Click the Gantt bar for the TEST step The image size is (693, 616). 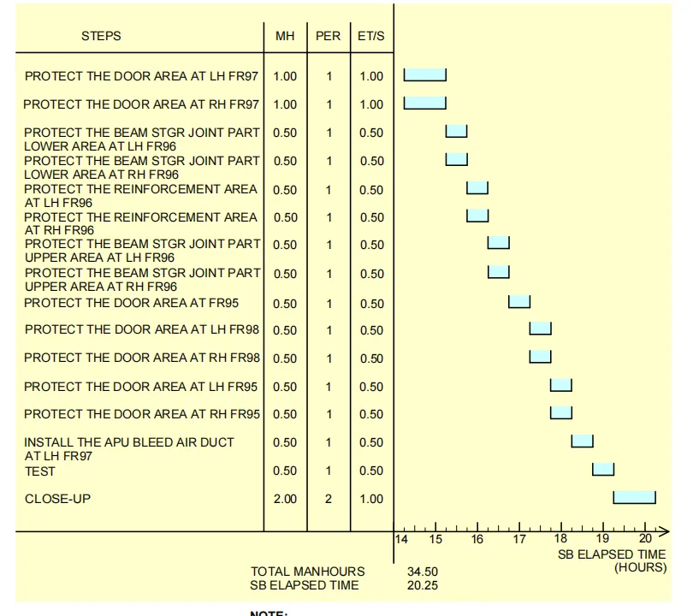tap(603, 470)
